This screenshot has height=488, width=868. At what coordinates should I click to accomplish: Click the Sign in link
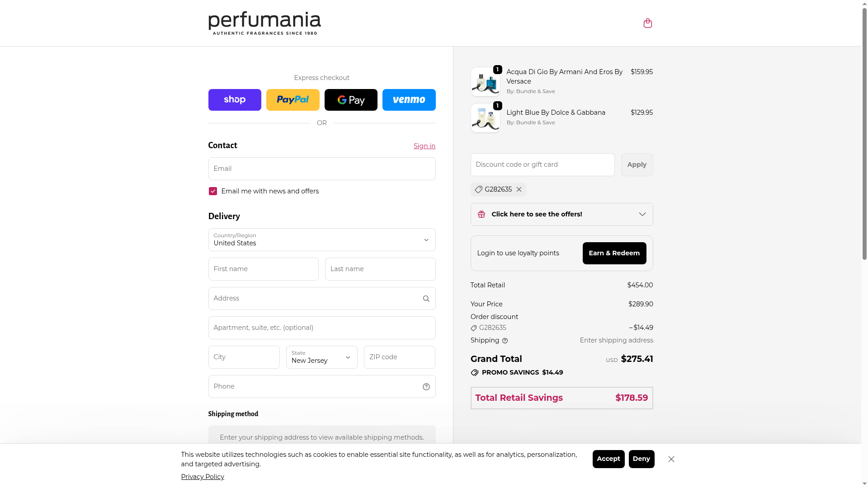[424, 146]
